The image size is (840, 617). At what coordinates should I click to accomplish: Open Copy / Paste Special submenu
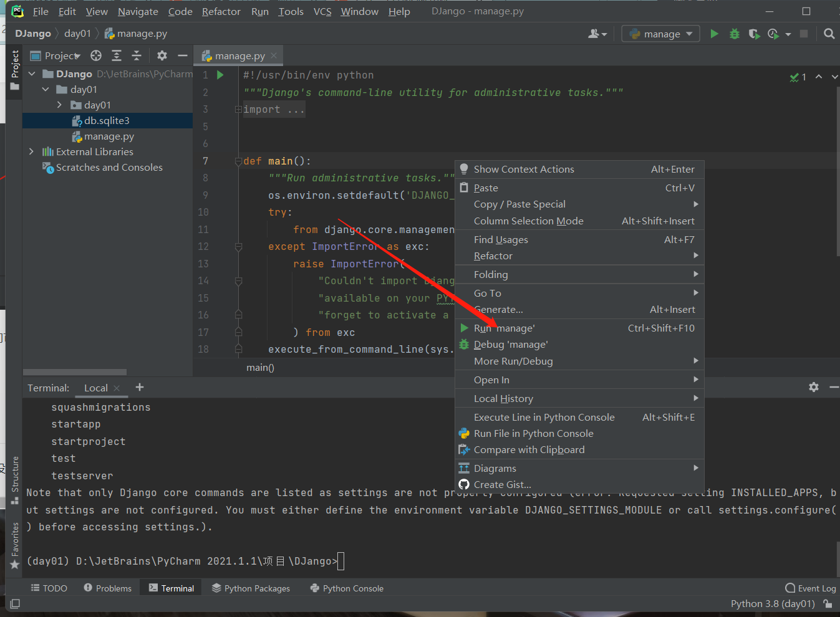(580, 204)
